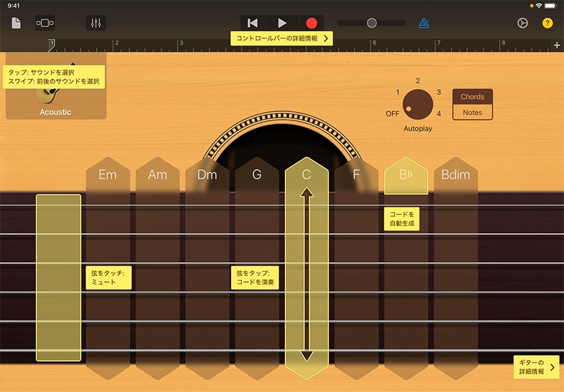
Task: Click the yellow help question mark
Action: click(x=547, y=23)
